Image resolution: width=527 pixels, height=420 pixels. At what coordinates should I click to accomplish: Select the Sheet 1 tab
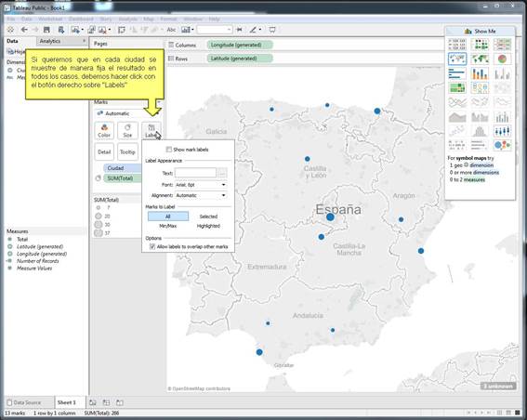[x=67, y=402]
